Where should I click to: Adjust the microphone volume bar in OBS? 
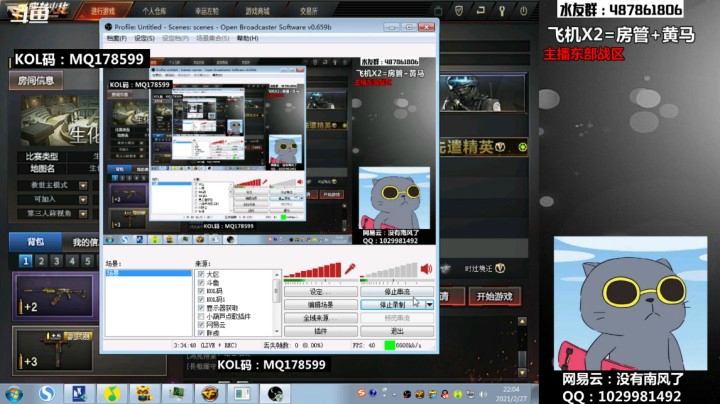[312, 270]
